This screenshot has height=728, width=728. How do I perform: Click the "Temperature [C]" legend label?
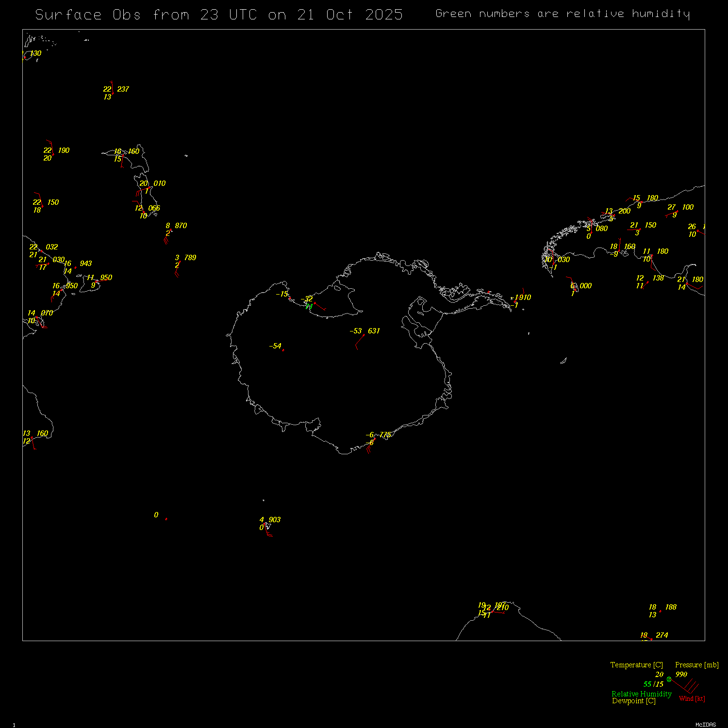tap(636, 665)
